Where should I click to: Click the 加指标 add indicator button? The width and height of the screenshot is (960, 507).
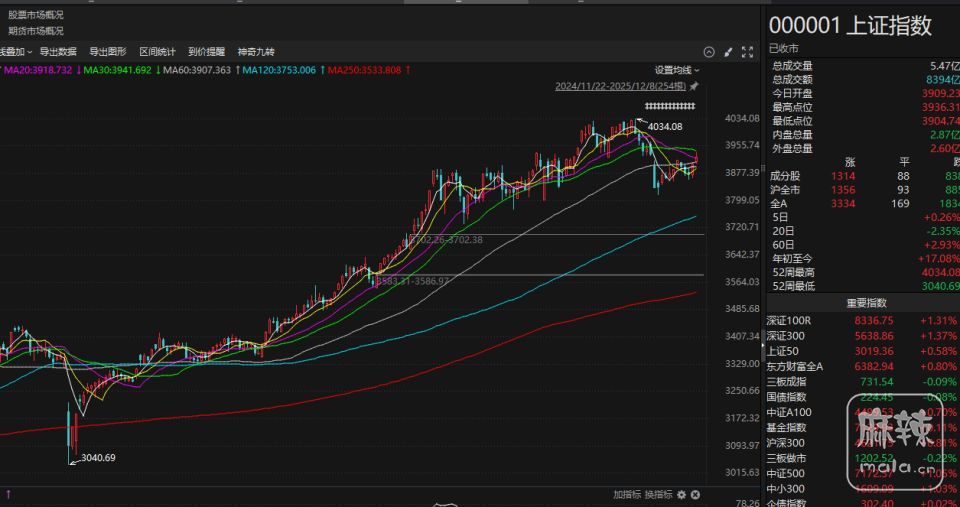626,494
